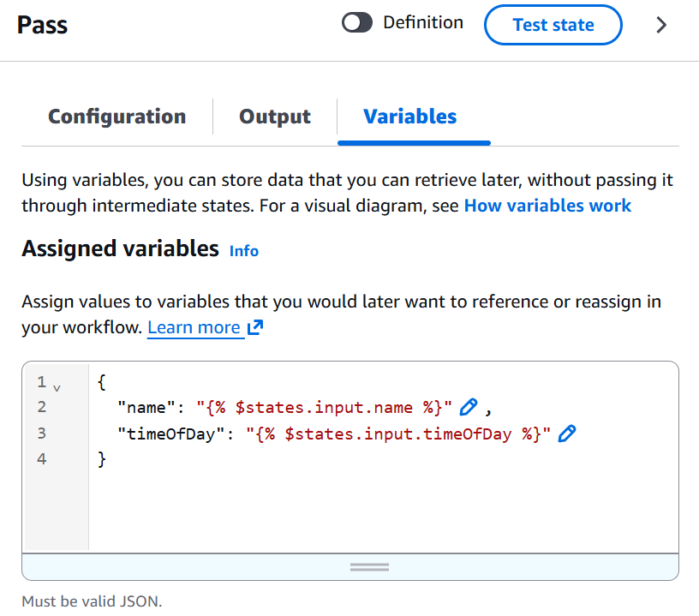Select the Variables tab

click(410, 117)
